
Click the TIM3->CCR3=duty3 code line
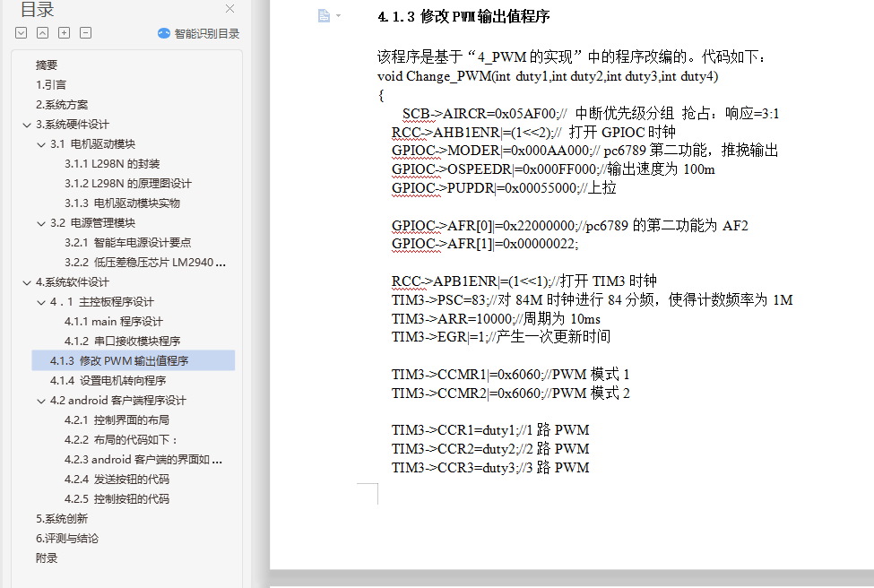click(x=490, y=467)
